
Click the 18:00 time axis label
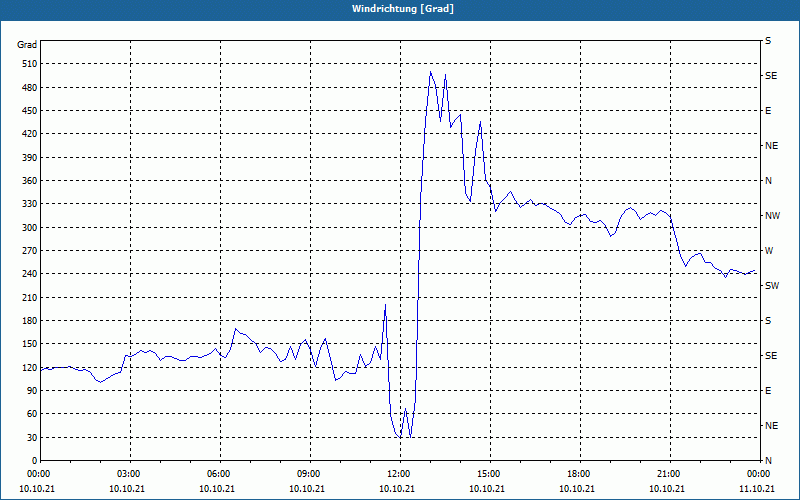pyautogui.click(x=581, y=474)
